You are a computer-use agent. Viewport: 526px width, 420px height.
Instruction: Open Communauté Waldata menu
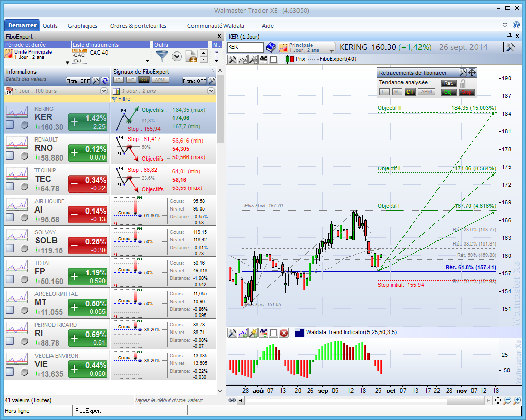click(x=216, y=26)
